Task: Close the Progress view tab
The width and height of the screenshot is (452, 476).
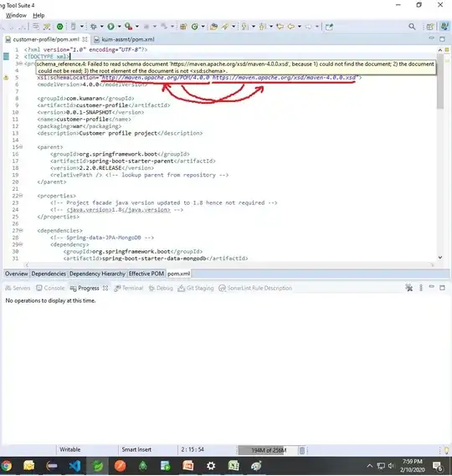Action: [105, 288]
